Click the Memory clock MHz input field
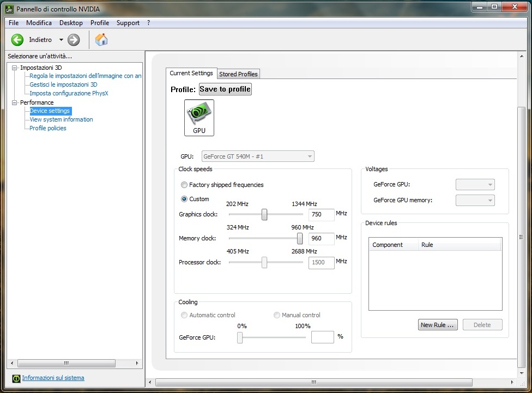 click(x=321, y=238)
